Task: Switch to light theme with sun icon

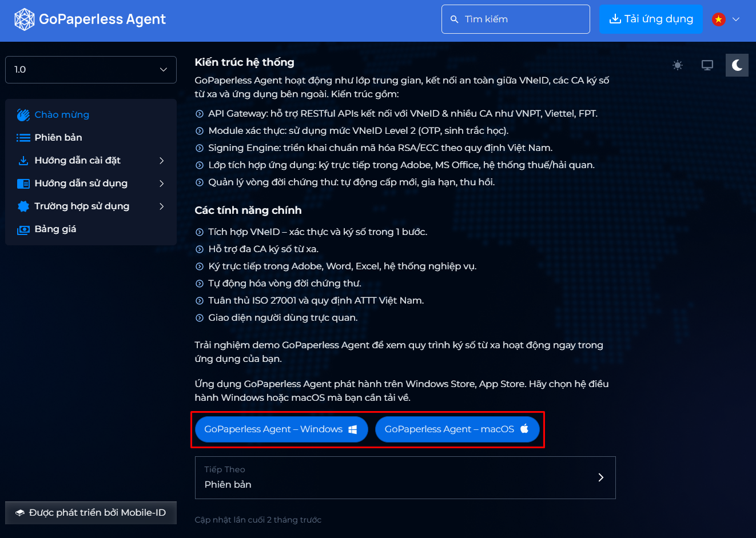Action: pyautogui.click(x=678, y=65)
